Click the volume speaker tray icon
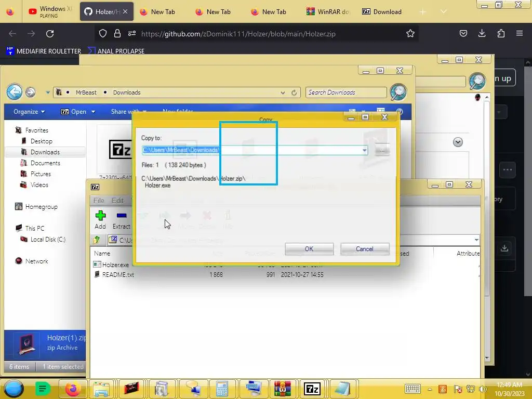The height and width of the screenshot is (399, 532). point(483,389)
